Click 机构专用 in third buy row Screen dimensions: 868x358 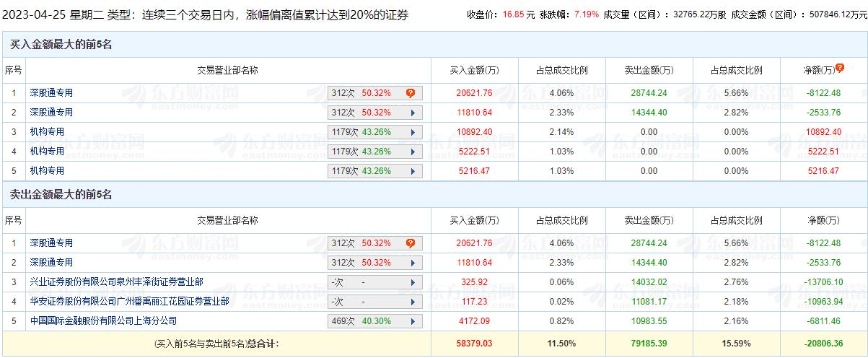pyautogui.click(x=47, y=132)
